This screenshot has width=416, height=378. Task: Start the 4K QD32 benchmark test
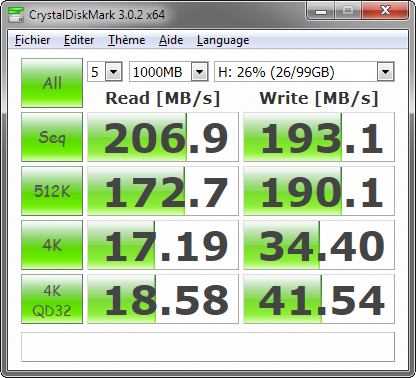pyautogui.click(x=52, y=299)
